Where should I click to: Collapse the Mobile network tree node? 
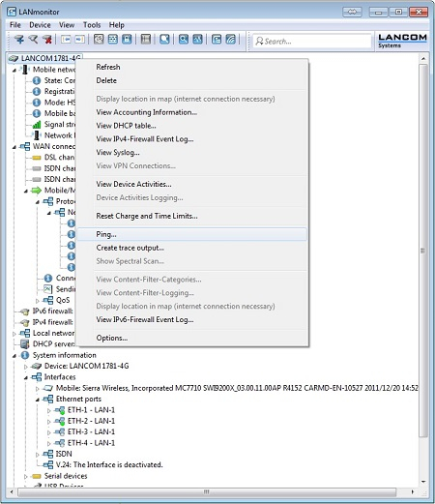coord(14,70)
